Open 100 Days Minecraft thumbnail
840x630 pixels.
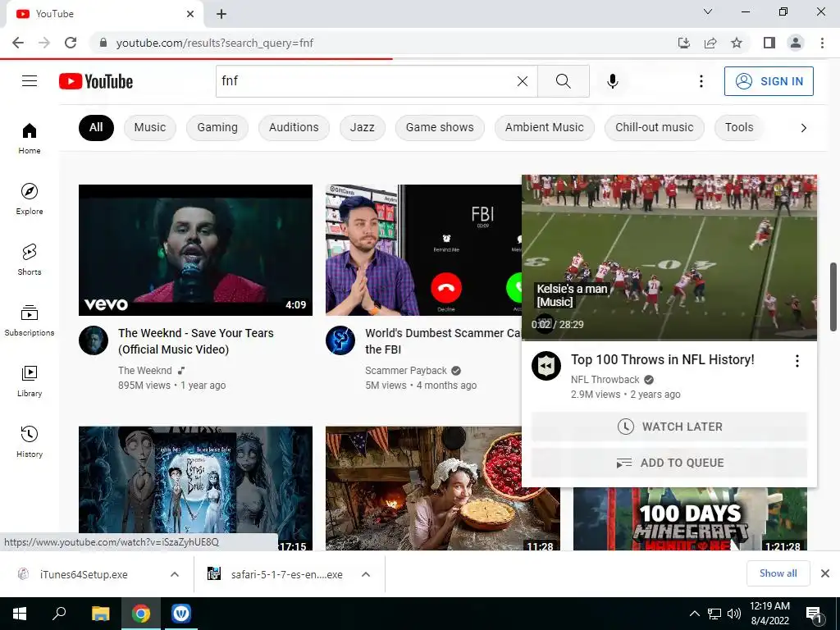pos(690,518)
